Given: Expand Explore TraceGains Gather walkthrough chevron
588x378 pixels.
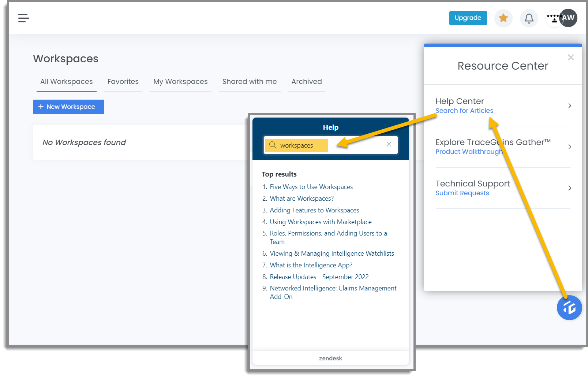Looking at the screenshot, I should (569, 147).
